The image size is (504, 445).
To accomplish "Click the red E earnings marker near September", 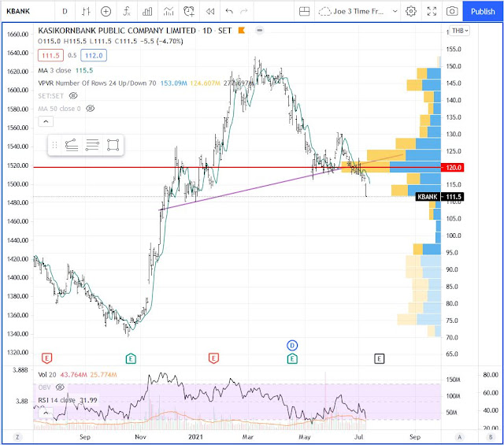I will [x=47, y=358].
